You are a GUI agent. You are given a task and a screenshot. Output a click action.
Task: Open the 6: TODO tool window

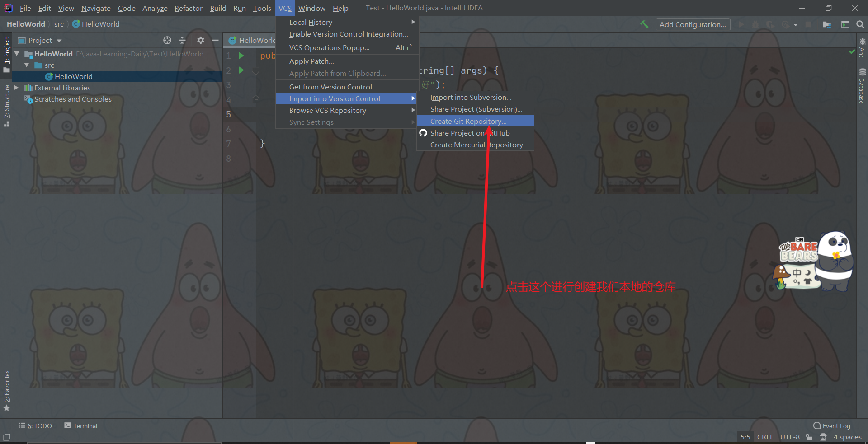coord(36,426)
